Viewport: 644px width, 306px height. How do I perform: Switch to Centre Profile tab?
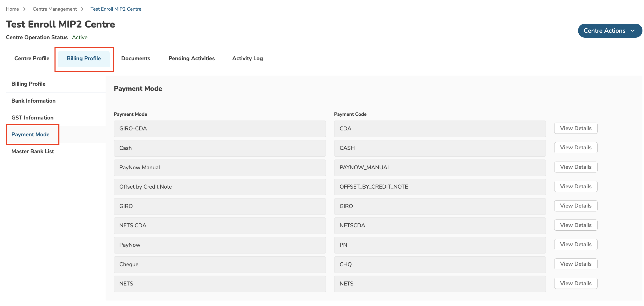click(x=32, y=58)
